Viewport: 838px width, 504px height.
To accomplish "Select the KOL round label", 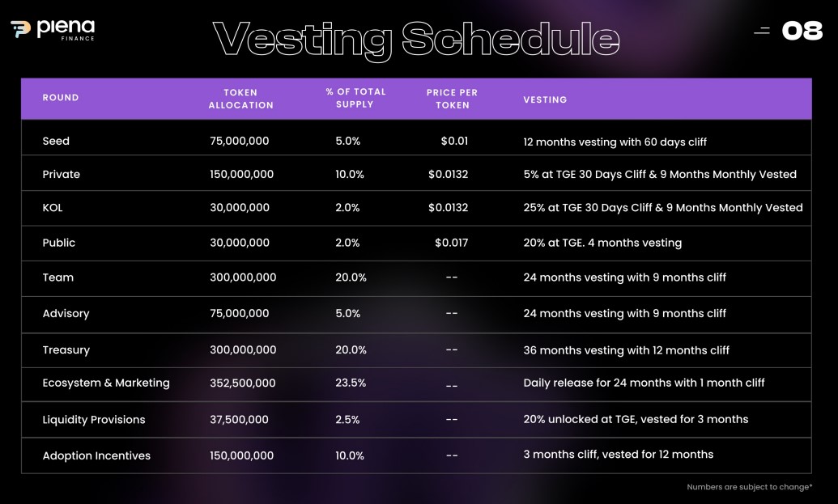I will [x=53, y=208].
